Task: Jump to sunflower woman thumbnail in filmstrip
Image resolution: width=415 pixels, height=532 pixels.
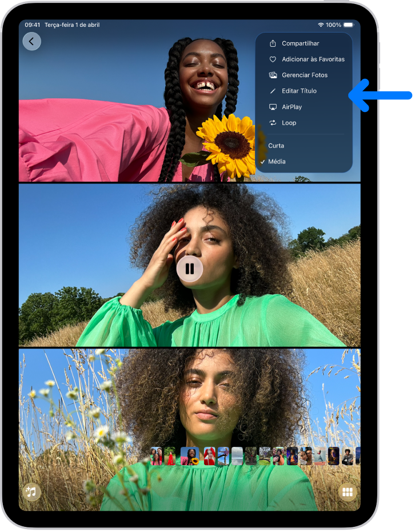Action: click(190, 456)
